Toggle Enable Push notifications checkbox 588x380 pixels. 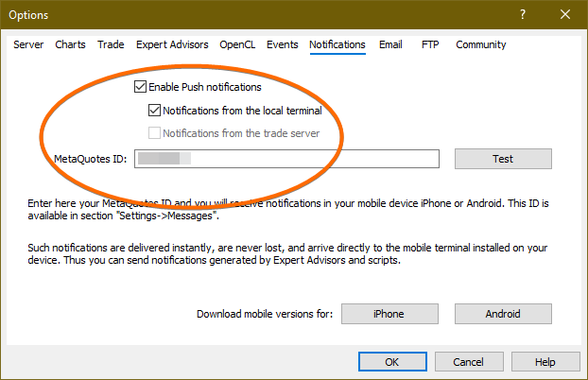(141, 87)
